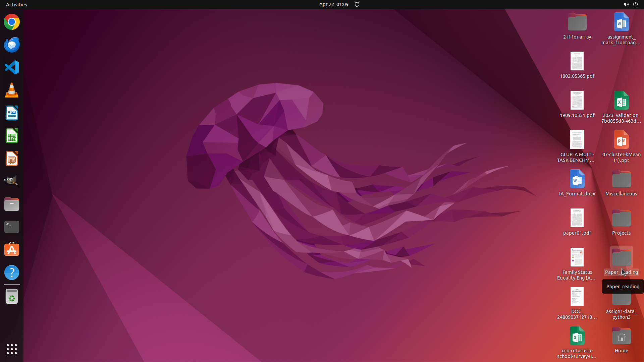Screen dimensions: 644x362
Task: Show all applications grid
Action: click(12, 349)
